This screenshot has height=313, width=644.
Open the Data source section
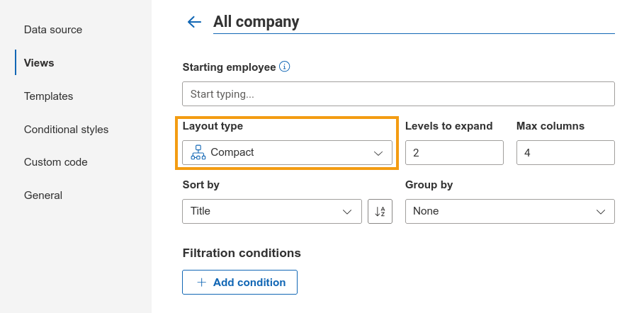[53, 30]
